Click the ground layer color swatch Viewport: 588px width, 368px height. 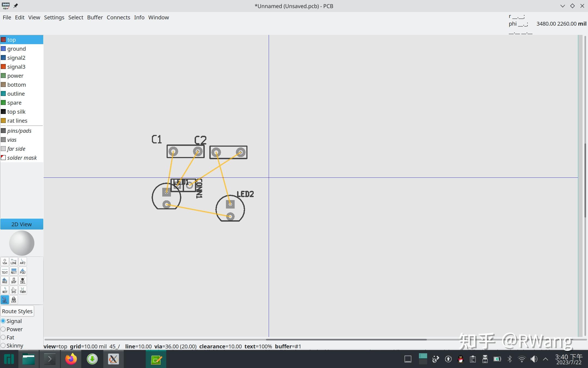[3, 49]
